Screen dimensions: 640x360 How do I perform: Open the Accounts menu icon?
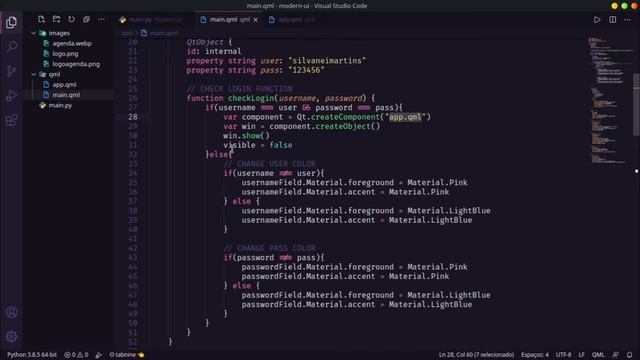[x=11, y=312]
